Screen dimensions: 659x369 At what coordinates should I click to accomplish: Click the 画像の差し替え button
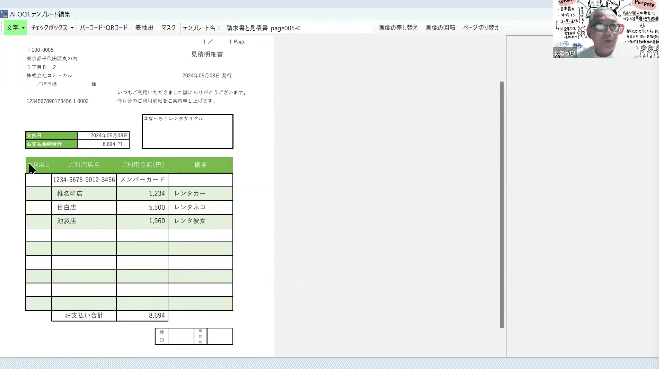(398, 28)
